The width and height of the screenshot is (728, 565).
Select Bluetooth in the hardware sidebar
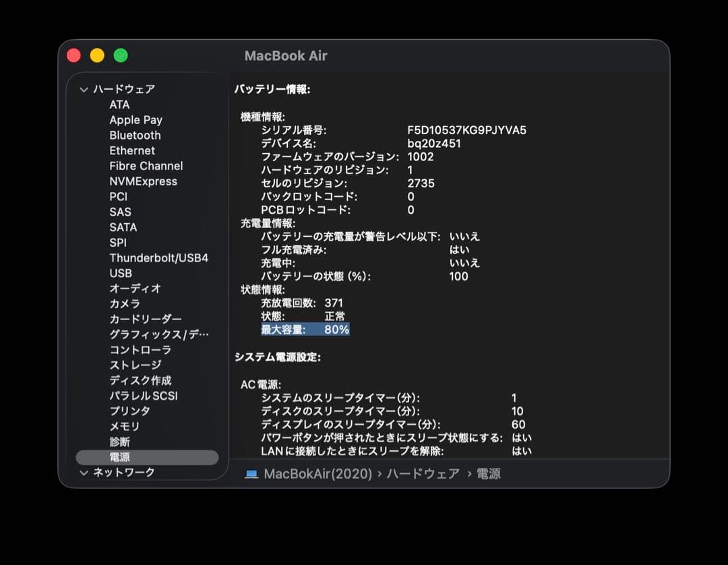135,135
